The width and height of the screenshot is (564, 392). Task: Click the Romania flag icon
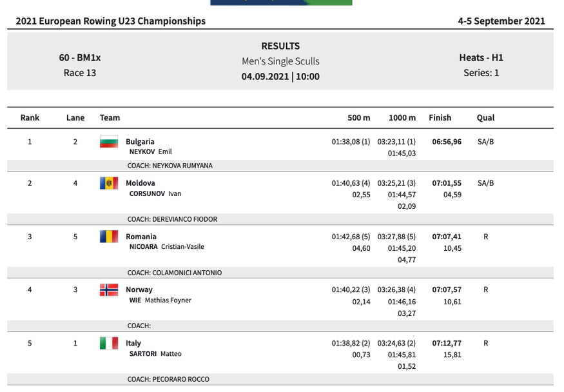click(x=109, y=237)
